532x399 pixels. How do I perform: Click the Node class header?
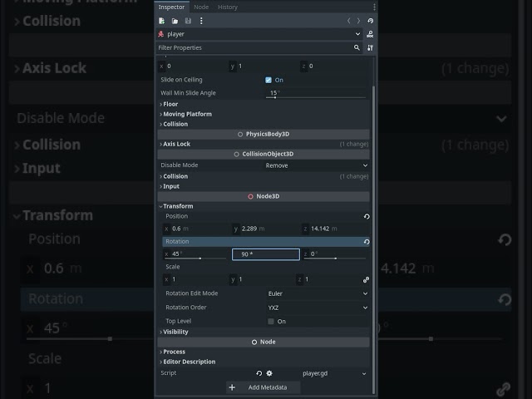click(264, 342)
